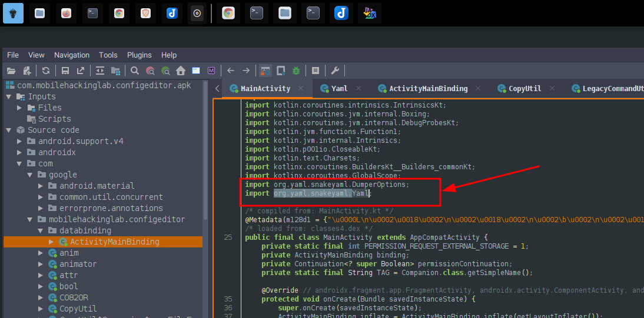The width and height of the screenshot is (644, 318).
Task: Select the bool class in the tree
Action: 63,286
